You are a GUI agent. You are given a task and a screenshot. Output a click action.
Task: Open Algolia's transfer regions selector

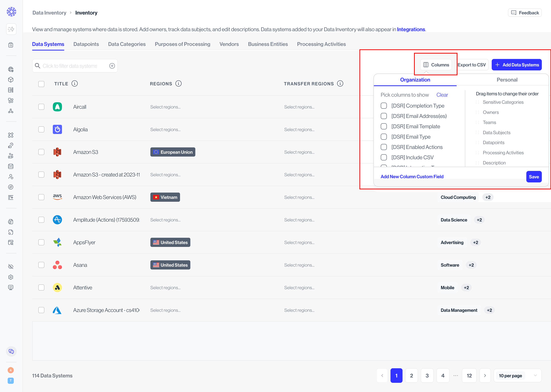pyautogui.click(x=299, y=130)
